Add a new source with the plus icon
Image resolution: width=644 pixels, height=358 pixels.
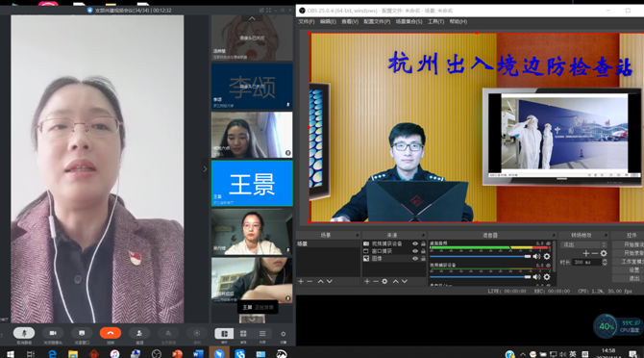[x=367, y=282]
